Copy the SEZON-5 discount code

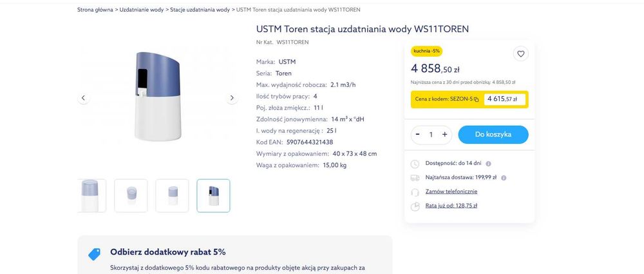(x=477, y=99)
